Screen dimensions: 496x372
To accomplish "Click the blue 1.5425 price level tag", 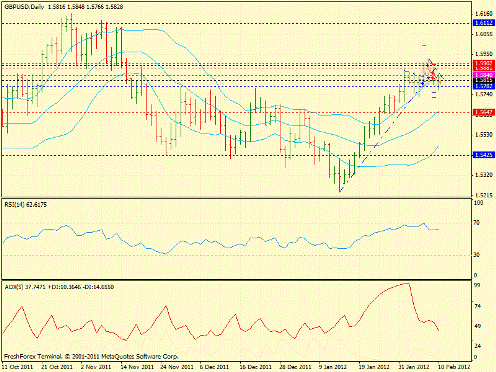I will point(483,155).
